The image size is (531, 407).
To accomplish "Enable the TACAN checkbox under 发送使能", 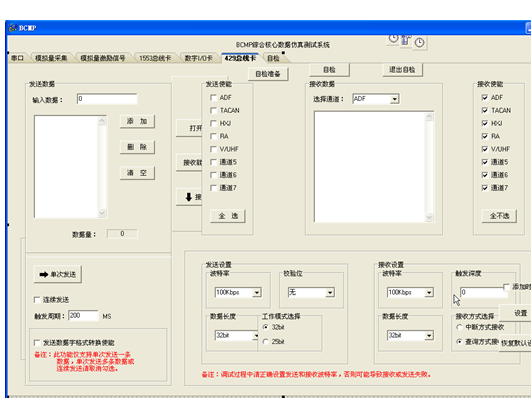I will tap(213, 110).
